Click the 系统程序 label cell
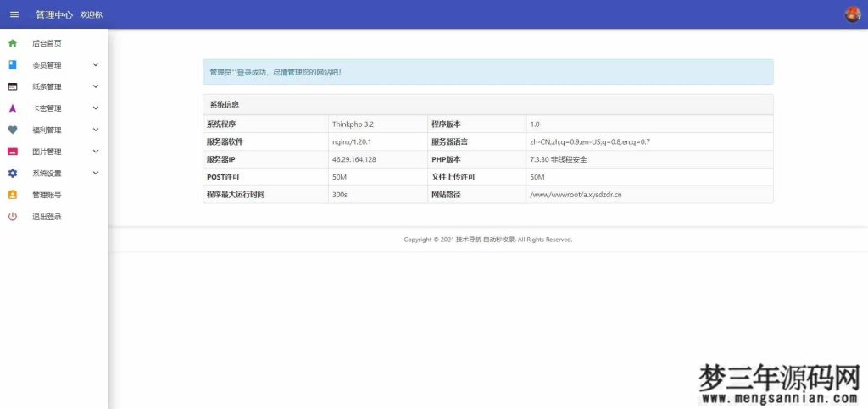The image size is (868, 409). pyautogui.click(x=265, y=124)
